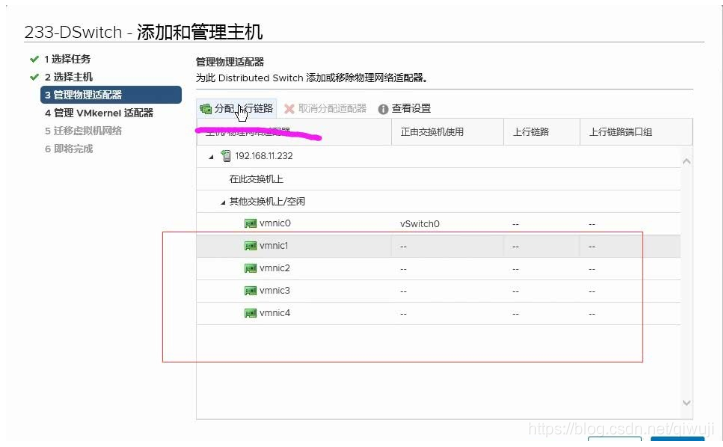
Task: Select the vmnic0 row label
Action: pyautogui.click(x=275, y=223)
